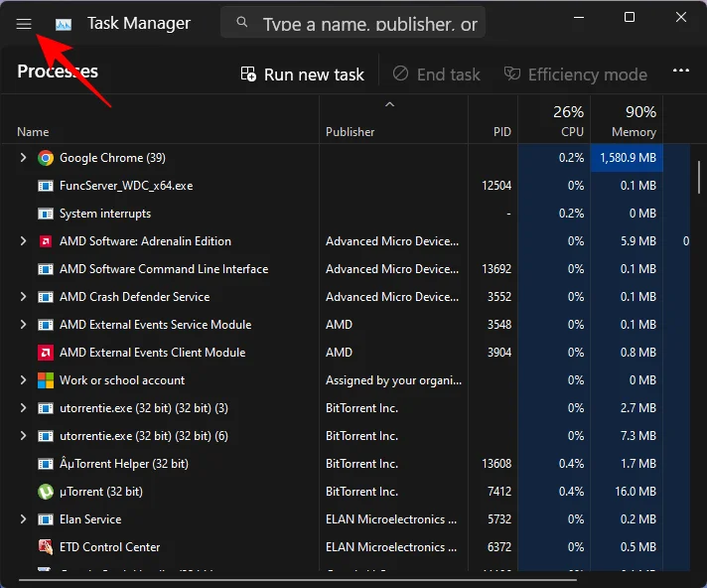The width and height of the screenshot is (707, 588).
Task: Click the vertical scrollbar thumb
Action: click(x=699, y=177)
